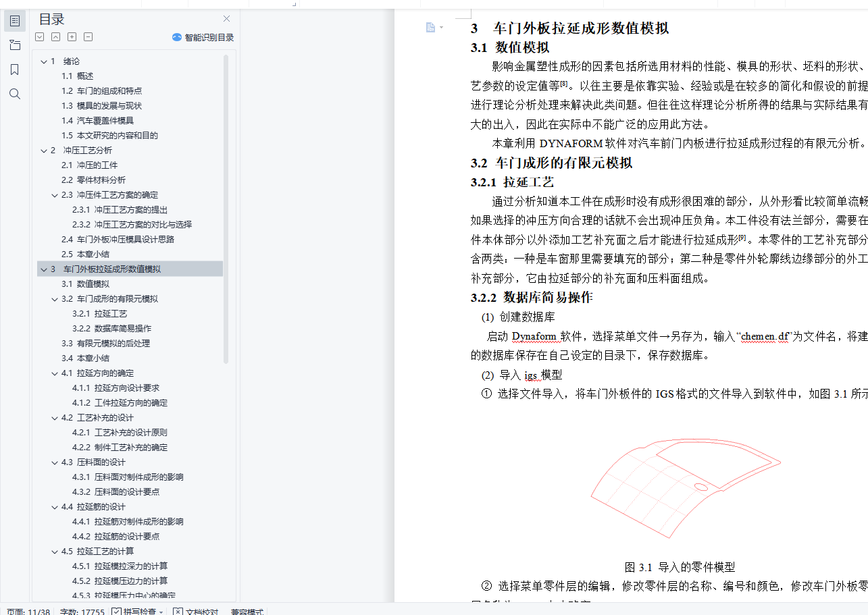The height and width of the screenshot is (615, 868).
Task: Collapse the '4.5 拉延工艺的计算' outline node
Action: point(55,552)
